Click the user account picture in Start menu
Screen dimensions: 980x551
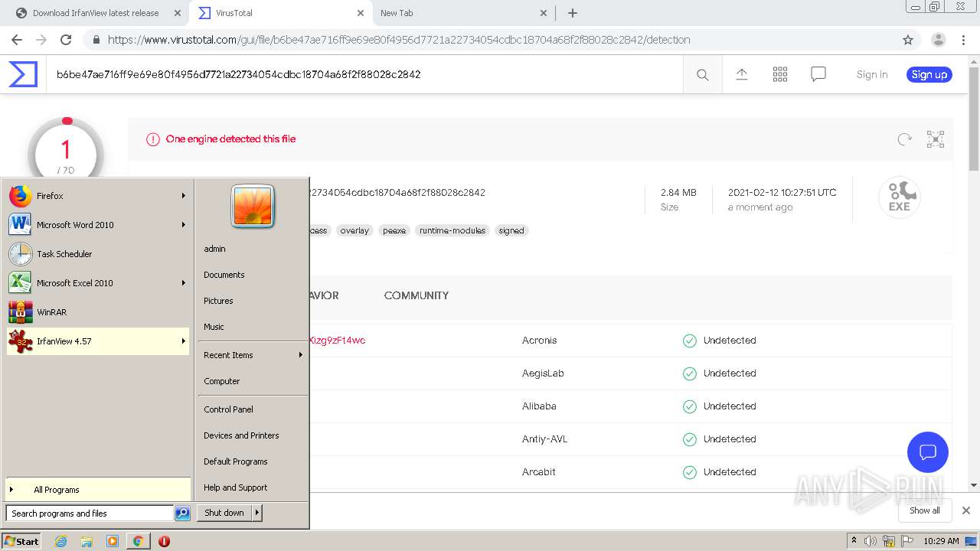253,207
